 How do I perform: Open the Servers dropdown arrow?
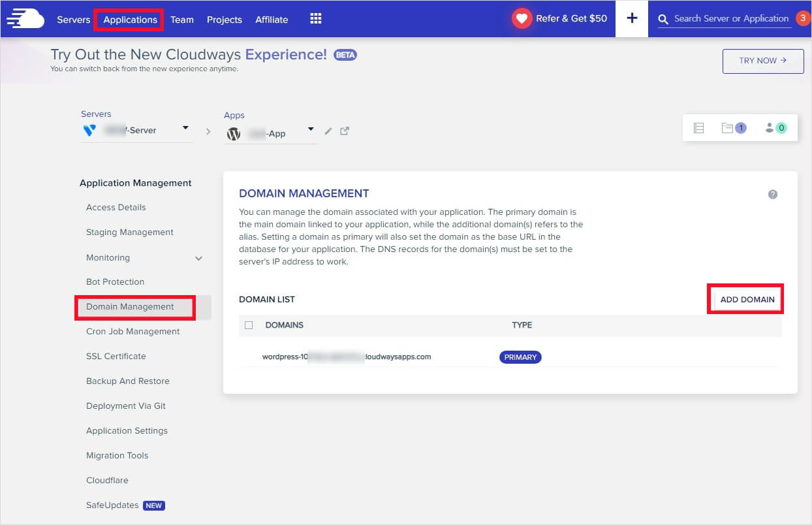185,128
